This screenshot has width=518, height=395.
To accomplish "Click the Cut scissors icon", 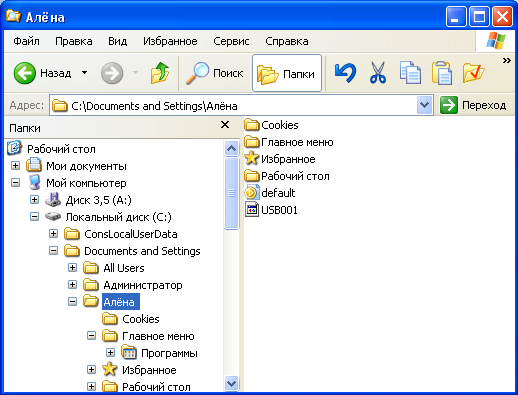I will 378,73.
